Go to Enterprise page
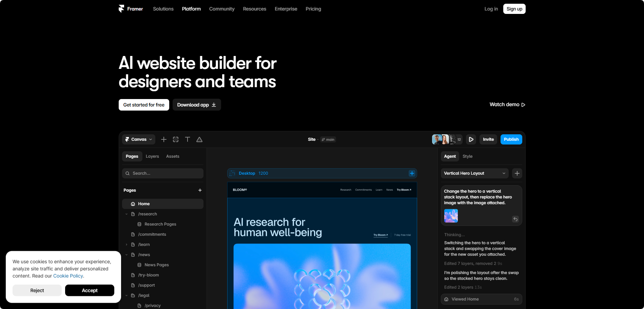Image resolution: width=644 pixels, height=309 pixels. coord(286,9)
